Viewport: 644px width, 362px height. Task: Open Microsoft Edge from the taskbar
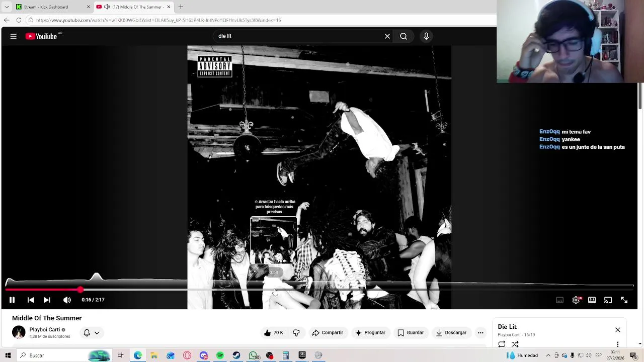137,355
